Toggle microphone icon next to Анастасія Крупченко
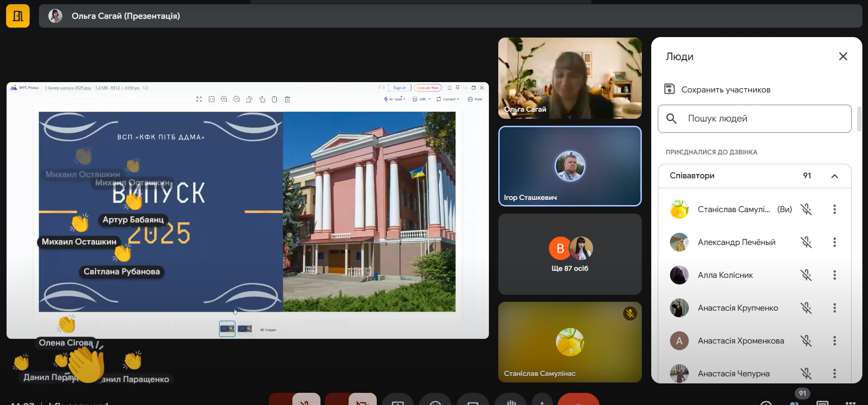Image resolution: width=868 pixels, height=405 pixels. coord(806,308)
